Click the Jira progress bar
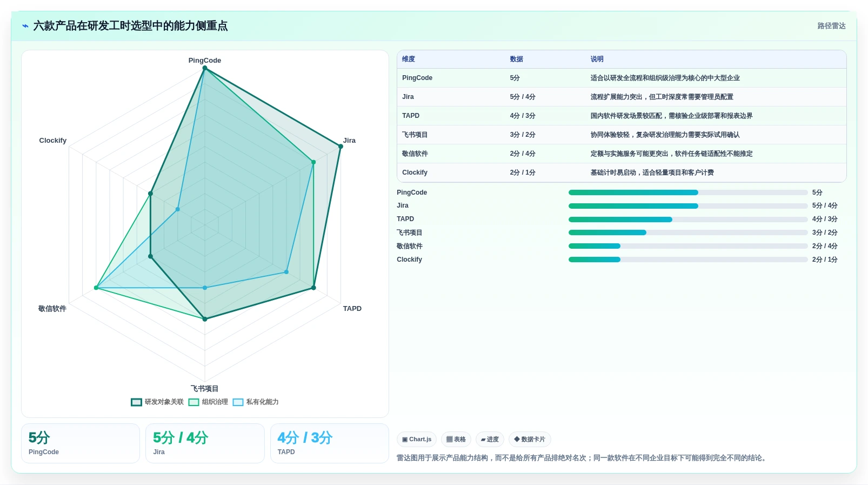 pos(688,206)
